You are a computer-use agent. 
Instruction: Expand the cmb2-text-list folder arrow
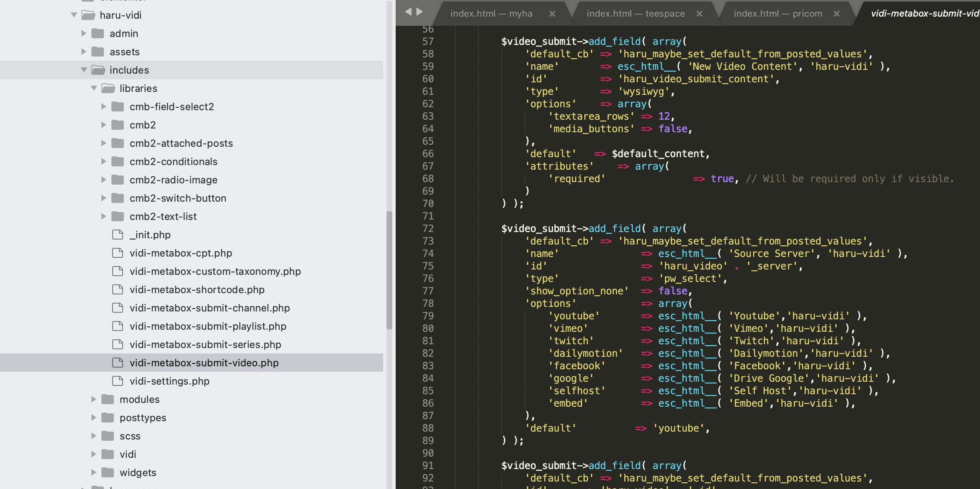103,216
